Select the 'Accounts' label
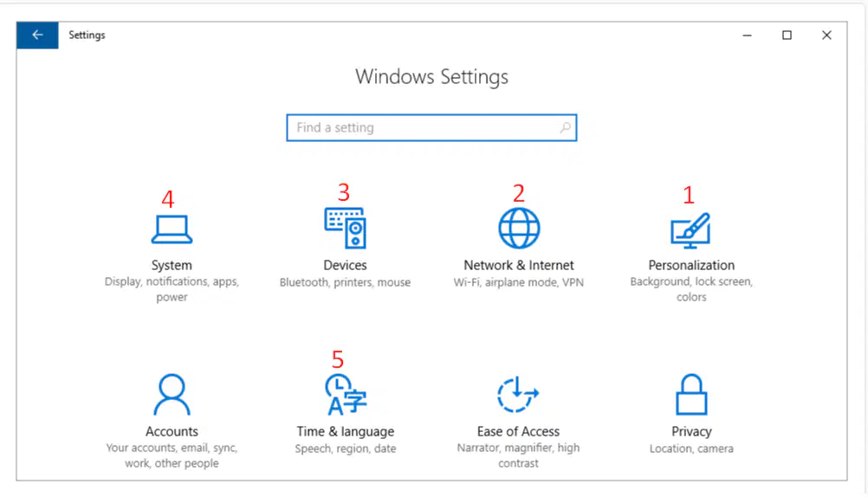The width and height of the screenshot is (868, 497). tap(172, 431)
